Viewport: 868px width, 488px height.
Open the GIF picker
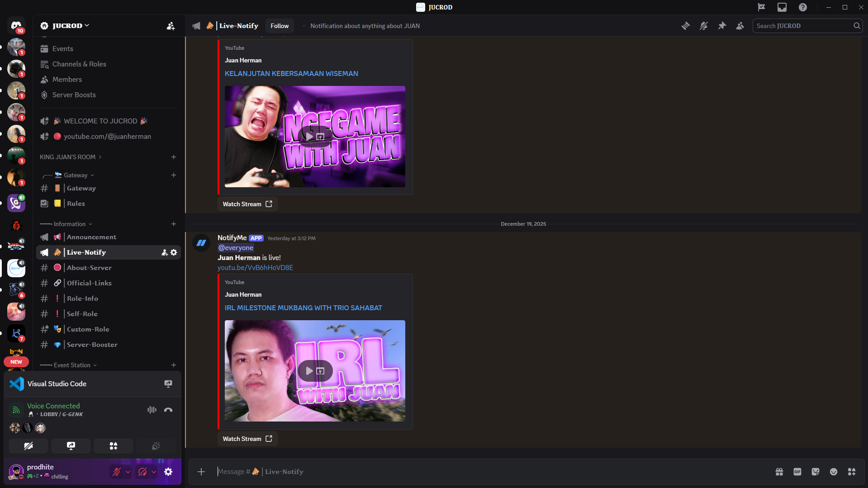pos(797,472)
